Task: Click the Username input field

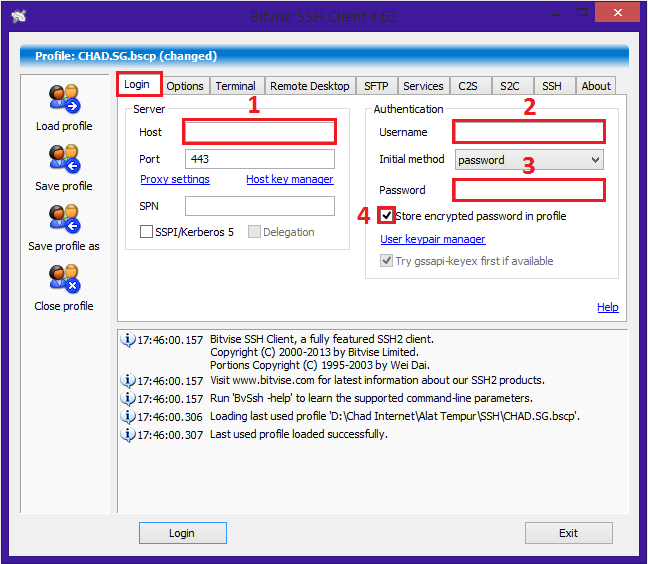Action: point(529,132)
